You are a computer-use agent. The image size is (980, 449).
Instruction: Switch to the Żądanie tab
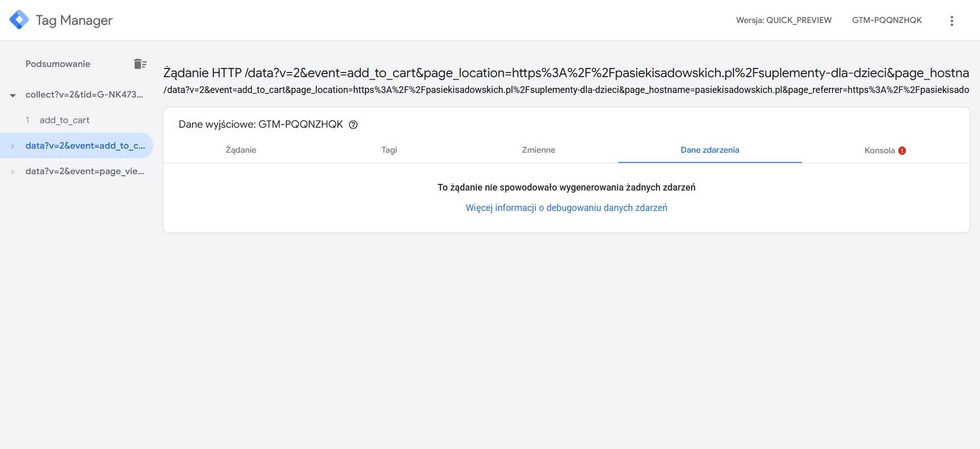pos(241,150)
